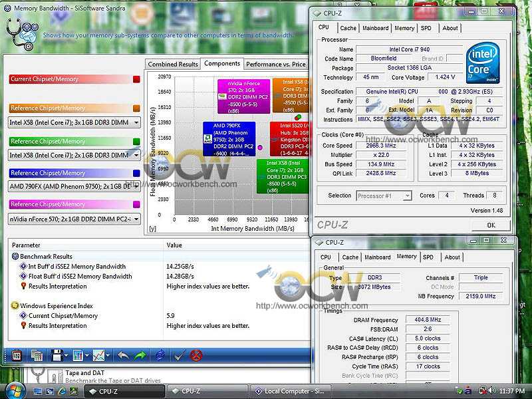Open Mainboard tab in the CPU-Z processor window
532x399 pixels.
click(375, 28)
